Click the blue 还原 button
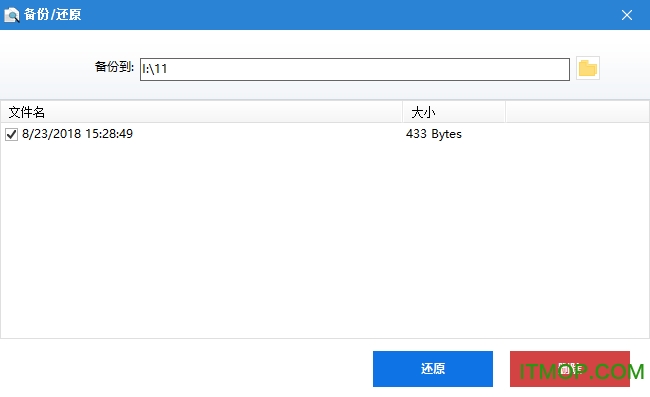Viewport: 650px width, 397px height. pos(433,369)
